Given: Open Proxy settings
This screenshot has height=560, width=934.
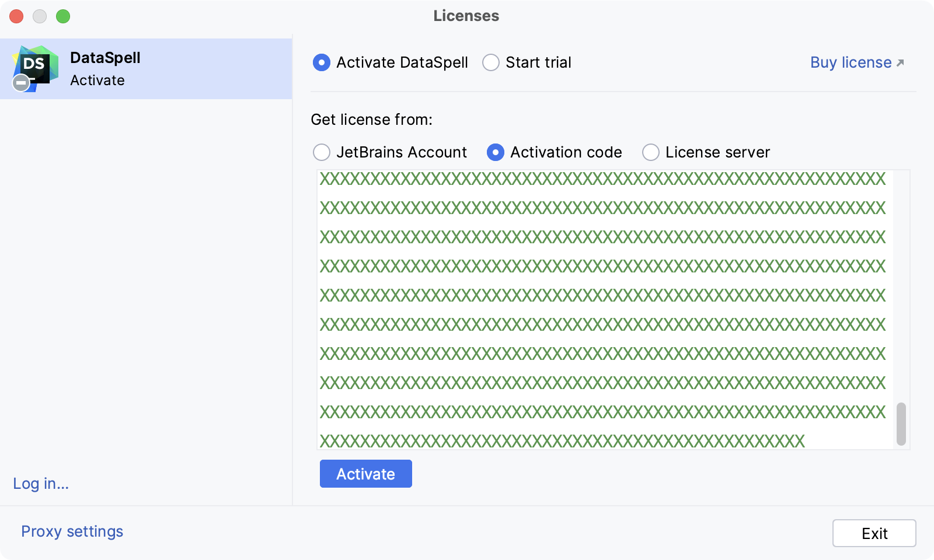Looking at the screenshot, I should tap(71, 531).
